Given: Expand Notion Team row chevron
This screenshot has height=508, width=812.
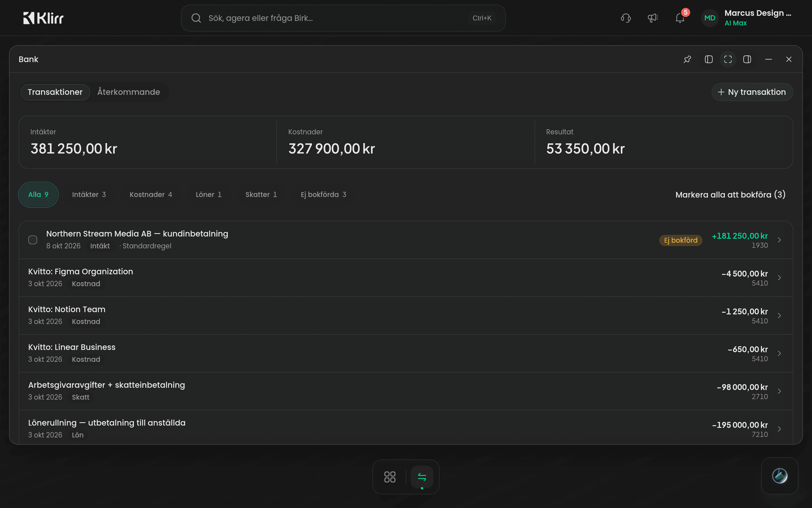Looking at the screenshot, I should tap(779, 316).
